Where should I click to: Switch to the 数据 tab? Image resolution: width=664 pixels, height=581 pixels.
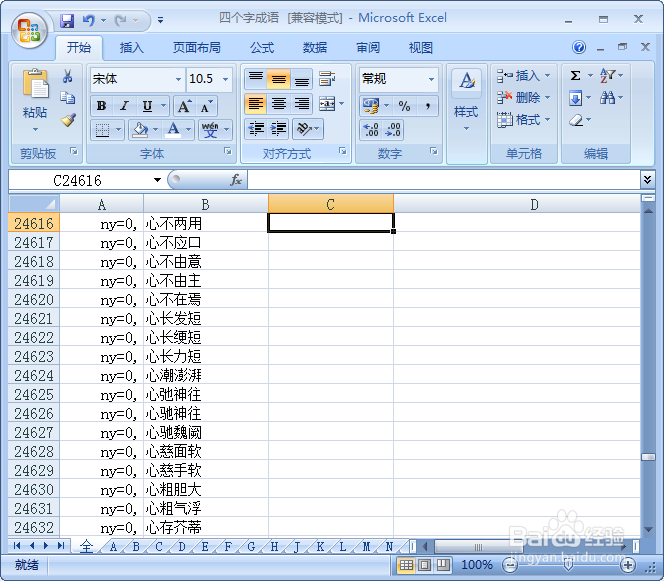pos(315,47)
